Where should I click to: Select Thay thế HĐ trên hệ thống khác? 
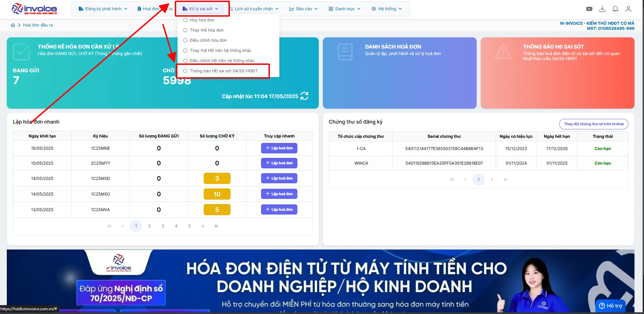point(217,51)
